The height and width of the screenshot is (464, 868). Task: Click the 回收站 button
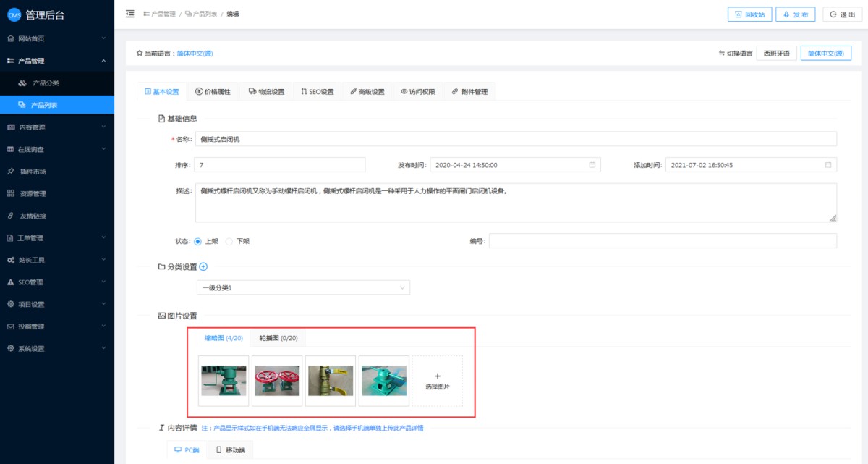749,14
